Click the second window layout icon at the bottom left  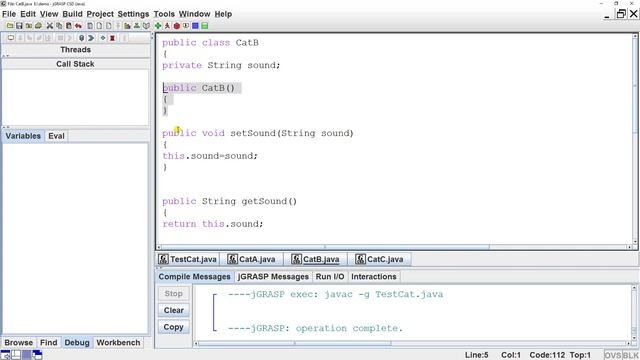pyautogui.click(x=16, y=354)
